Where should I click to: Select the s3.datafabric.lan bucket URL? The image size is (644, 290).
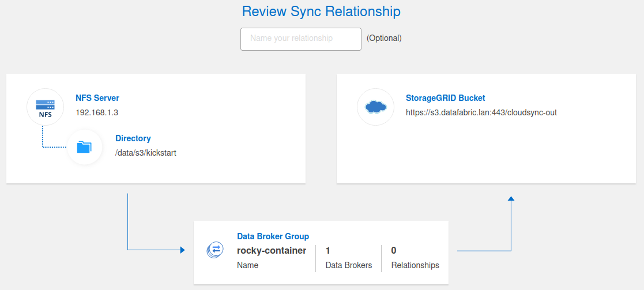(481, 112)
